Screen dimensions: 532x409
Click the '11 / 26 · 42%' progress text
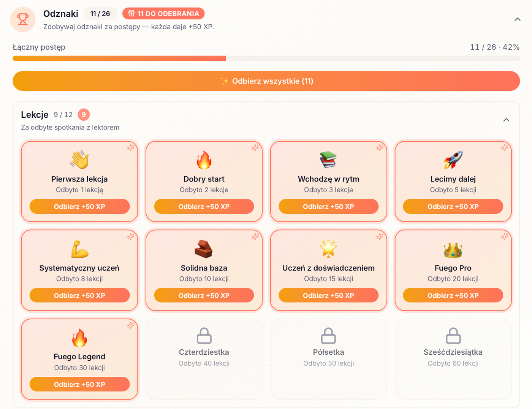[495, 47]
